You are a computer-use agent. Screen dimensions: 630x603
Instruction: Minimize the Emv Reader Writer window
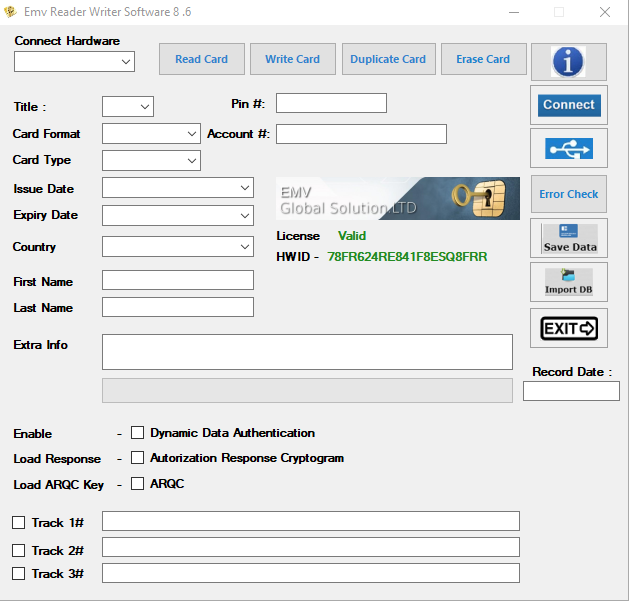[x=514, y=12]
